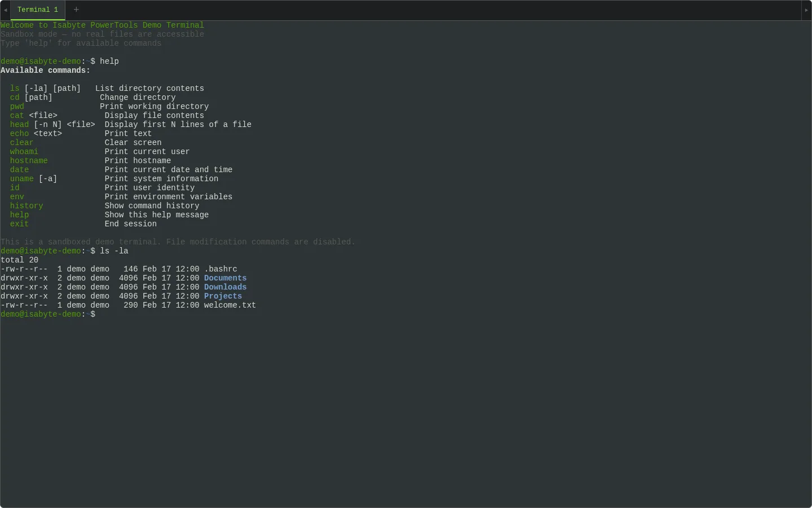This screenshot has width=812, height=508.
Task: Click the 'clear' command in help list
Action: pyautogui.click(x=22, y=143)
